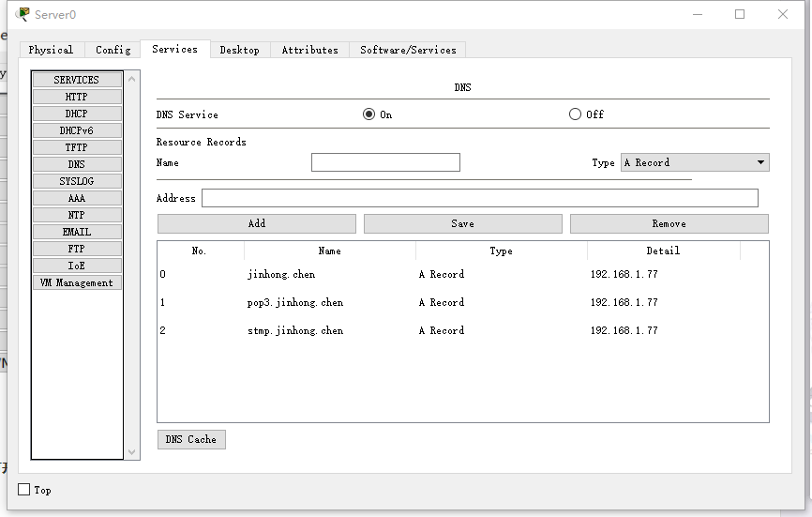
Task: Select the DHCP service
Action: tap(77, 114)
